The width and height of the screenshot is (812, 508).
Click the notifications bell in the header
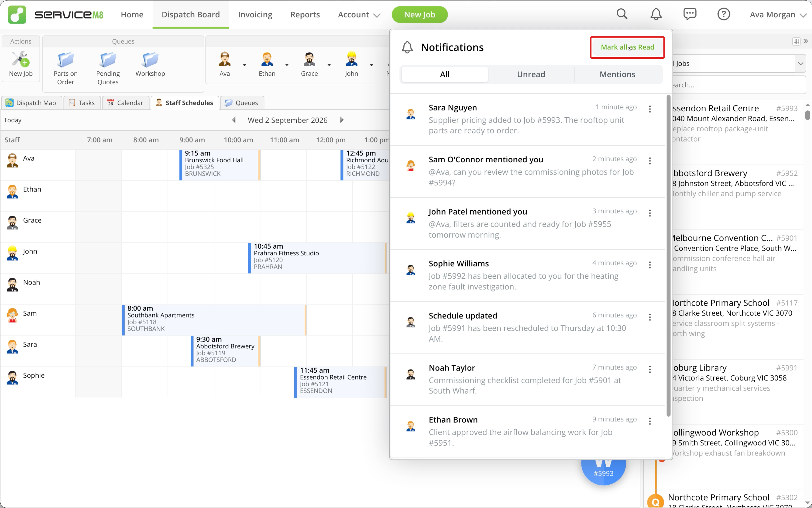pos(656,14)
